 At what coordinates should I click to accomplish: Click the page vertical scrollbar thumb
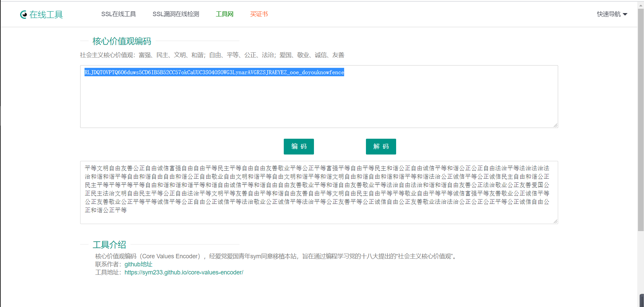coord(641,120)
